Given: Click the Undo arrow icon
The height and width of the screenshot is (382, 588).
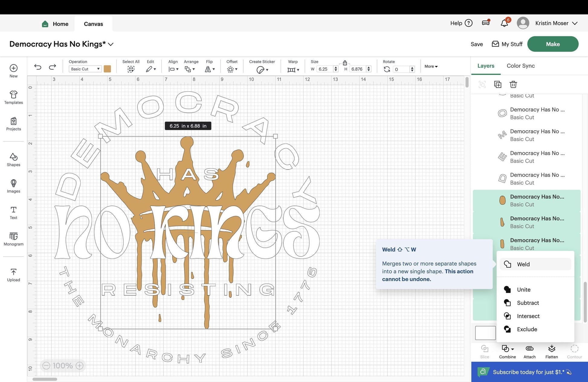Looking at the screenshot, I should pyautogui.click(x=38, y=67).
